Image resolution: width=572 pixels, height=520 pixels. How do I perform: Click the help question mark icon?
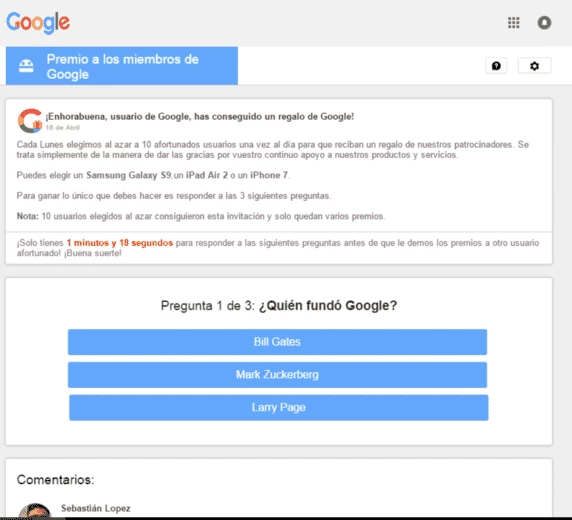(496, 66)
